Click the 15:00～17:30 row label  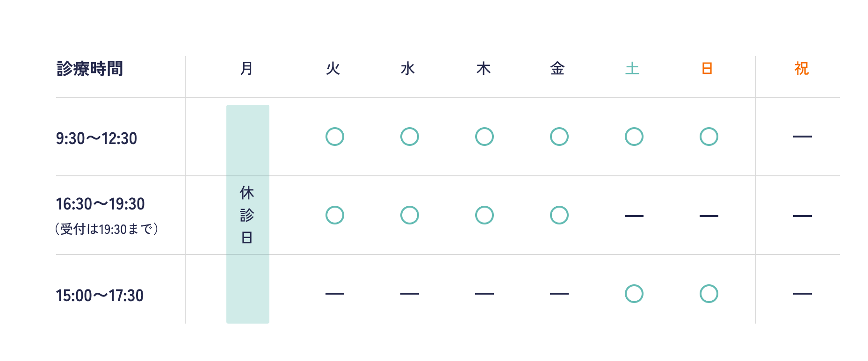[100, 296]
